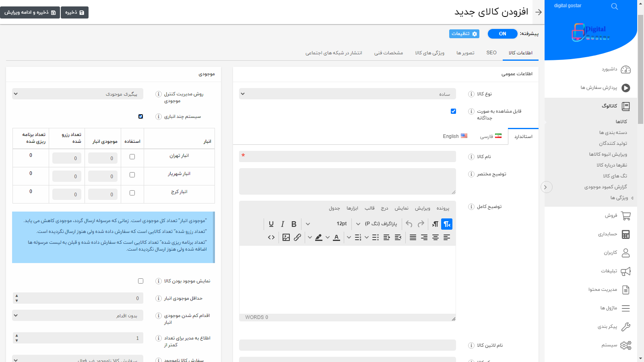This screenshot has width=644, height=362.
Task: Open the تصویر ها tab
Action: click(x=465, y=53)
